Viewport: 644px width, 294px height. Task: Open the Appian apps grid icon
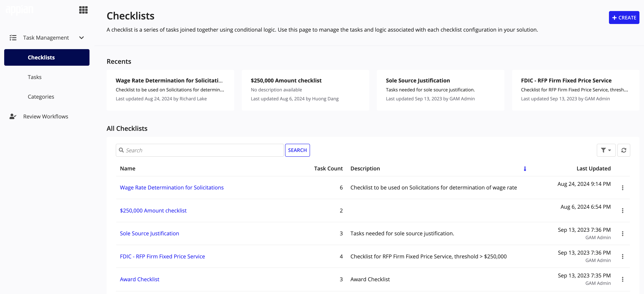(x=83, y=10)
